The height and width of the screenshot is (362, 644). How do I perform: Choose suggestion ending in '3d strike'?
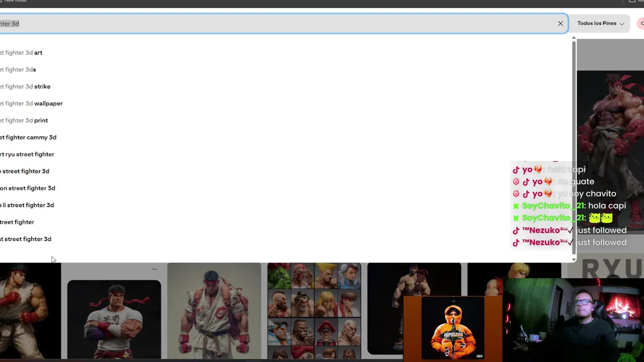point(25,86)
